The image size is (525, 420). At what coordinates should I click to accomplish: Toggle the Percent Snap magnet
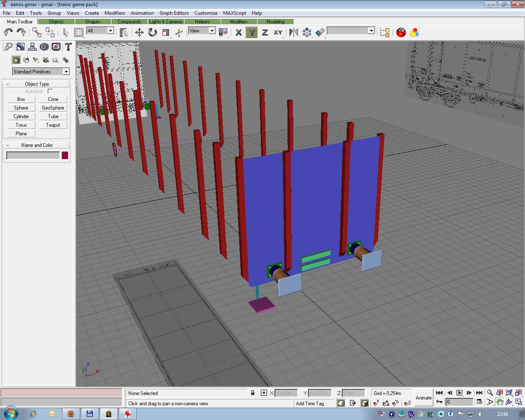coord(396,403)
